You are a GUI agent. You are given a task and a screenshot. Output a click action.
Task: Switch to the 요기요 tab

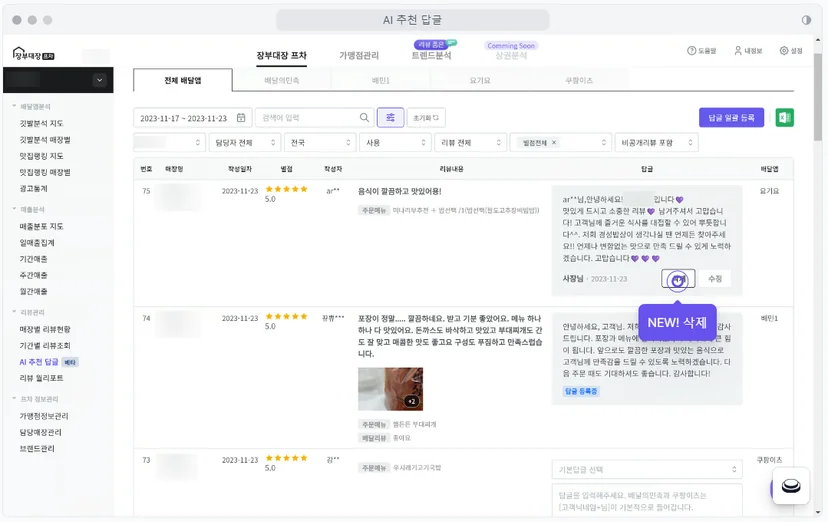[480, 80]
